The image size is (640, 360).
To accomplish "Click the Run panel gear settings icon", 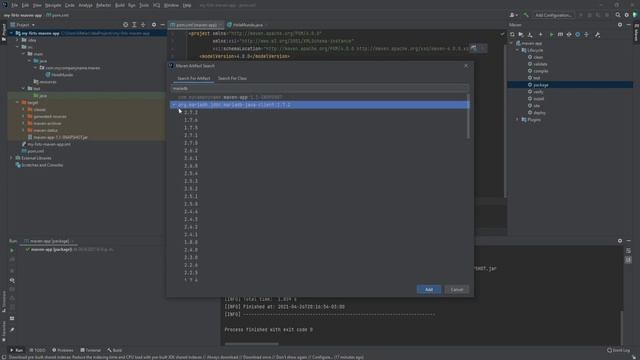I will pos(620,241).
